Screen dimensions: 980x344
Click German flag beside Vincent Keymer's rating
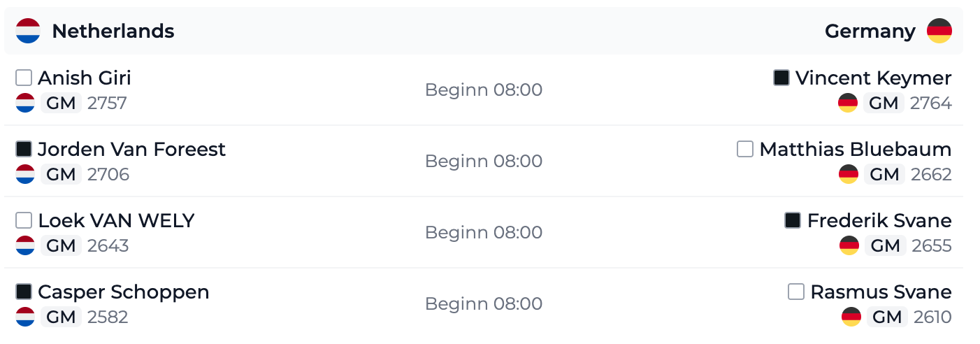[x=848, y=103]
